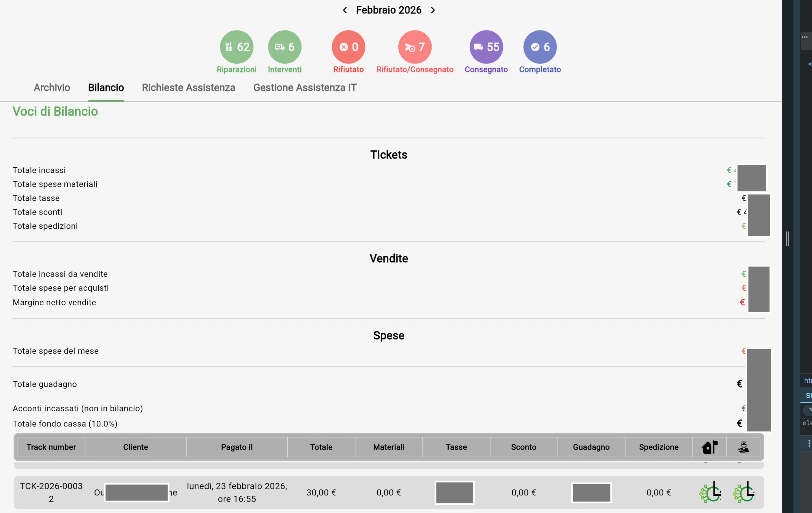Click the panel divider resize handle
812x513 pixels.
click(787, 239)
